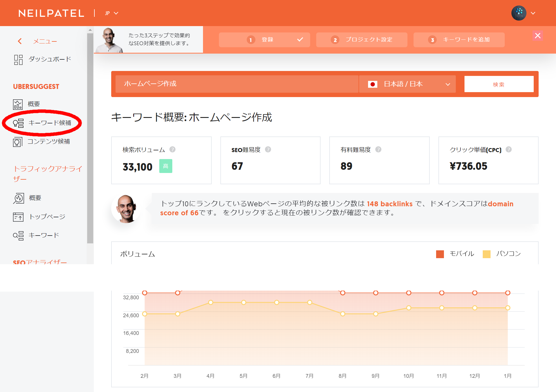The height and width of the screenshot is (392, 556).
Task: Click the 検索 search button
Action: pyautogui.click(x=499, y=84)
